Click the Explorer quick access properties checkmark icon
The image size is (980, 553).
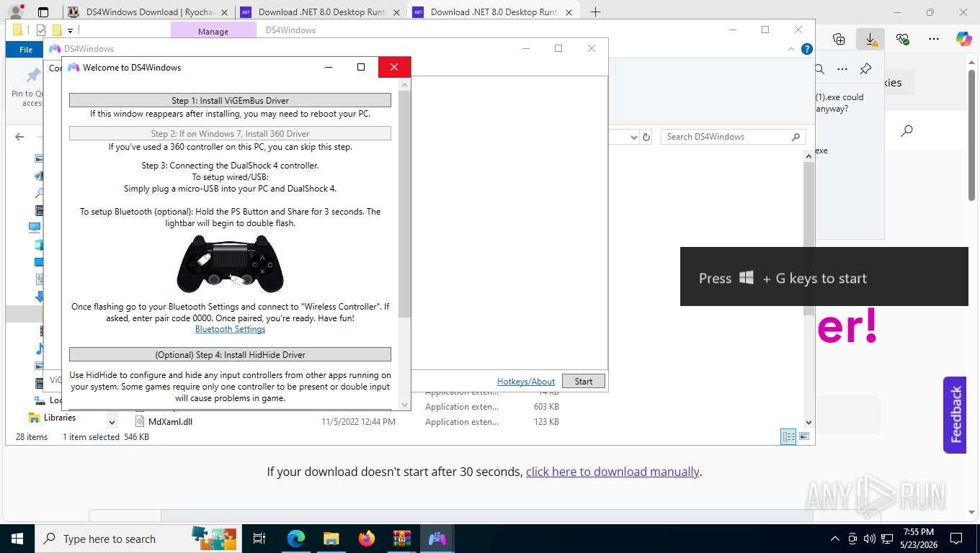(40, 30)
